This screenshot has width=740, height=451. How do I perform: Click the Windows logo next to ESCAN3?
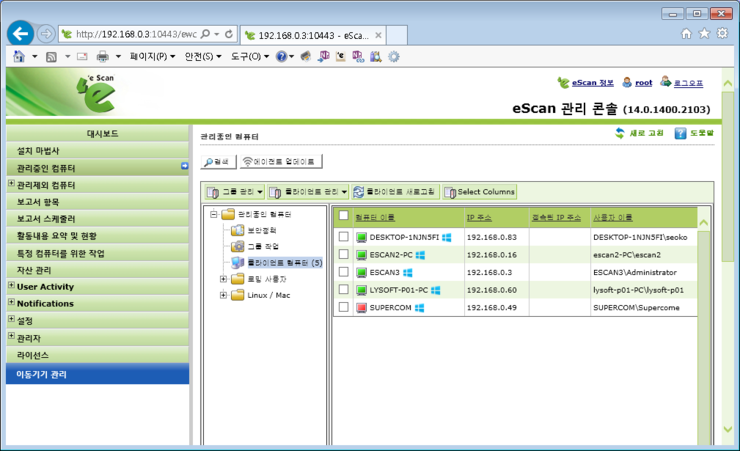(x=408, y=273)
